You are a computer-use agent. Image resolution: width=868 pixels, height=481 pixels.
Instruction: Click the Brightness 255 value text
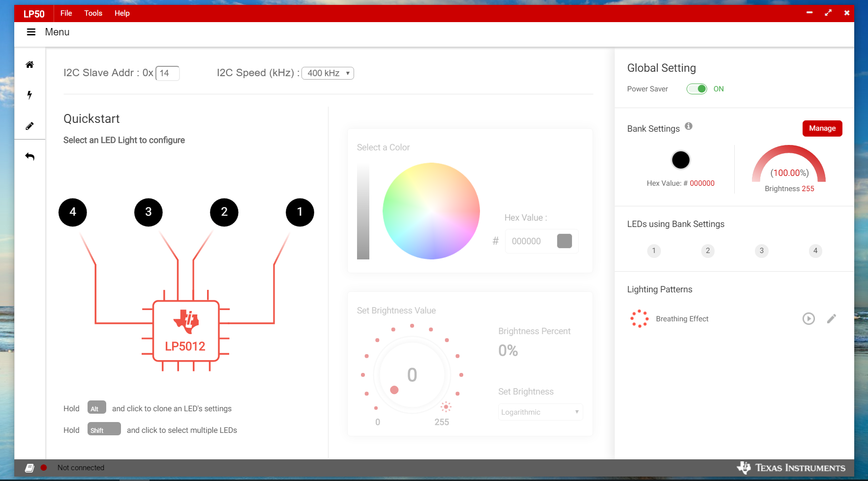click(789, 189)
